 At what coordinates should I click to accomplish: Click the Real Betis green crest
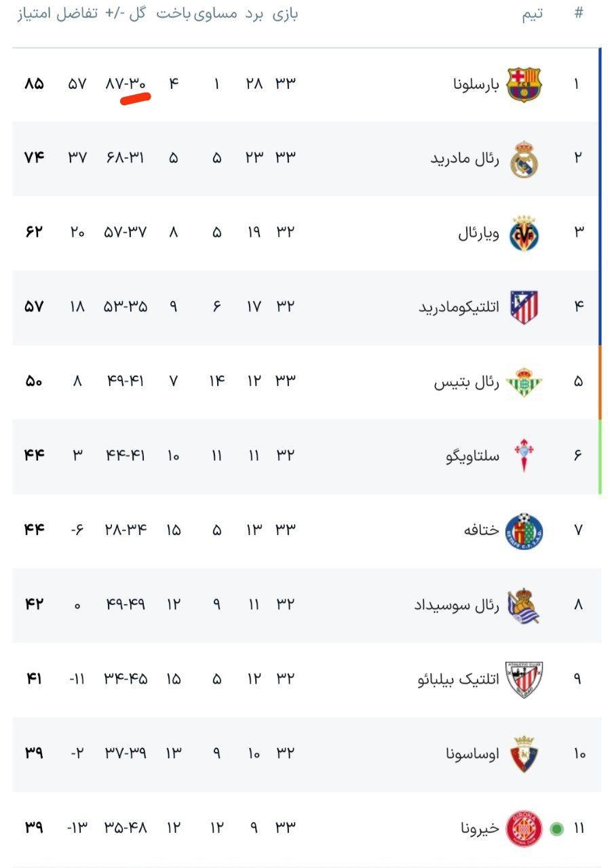pyautogui.click(x=524, y=382)
